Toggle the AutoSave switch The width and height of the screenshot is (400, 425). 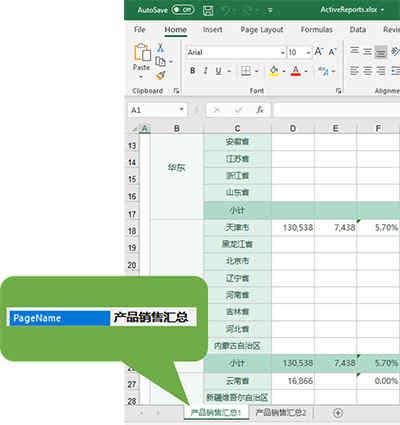click(183, 10)
